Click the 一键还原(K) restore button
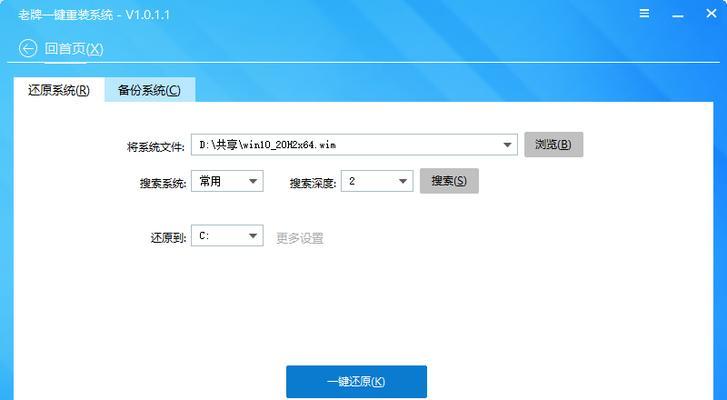Viewport: 727px width, 400px height. 357,381
